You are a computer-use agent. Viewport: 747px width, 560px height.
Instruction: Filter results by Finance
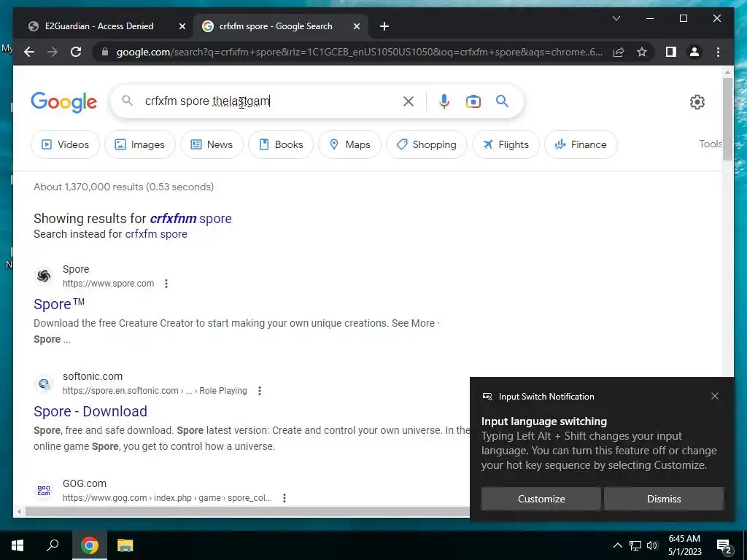pyautogui.click(x=581, y=144)
